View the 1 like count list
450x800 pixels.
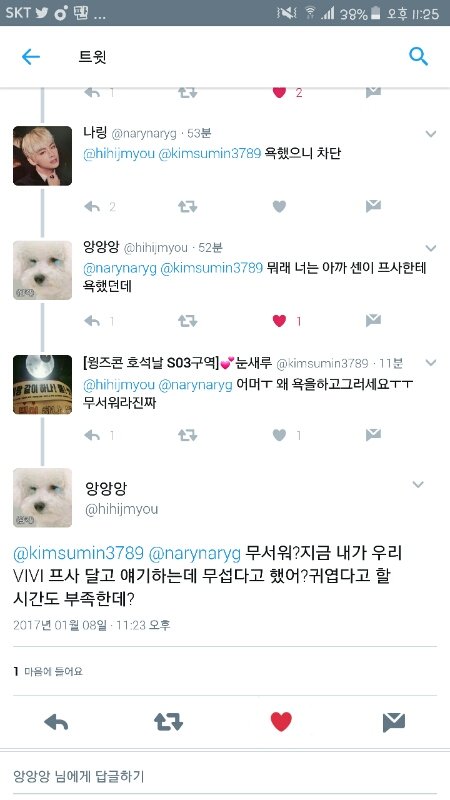coord(48,671)
